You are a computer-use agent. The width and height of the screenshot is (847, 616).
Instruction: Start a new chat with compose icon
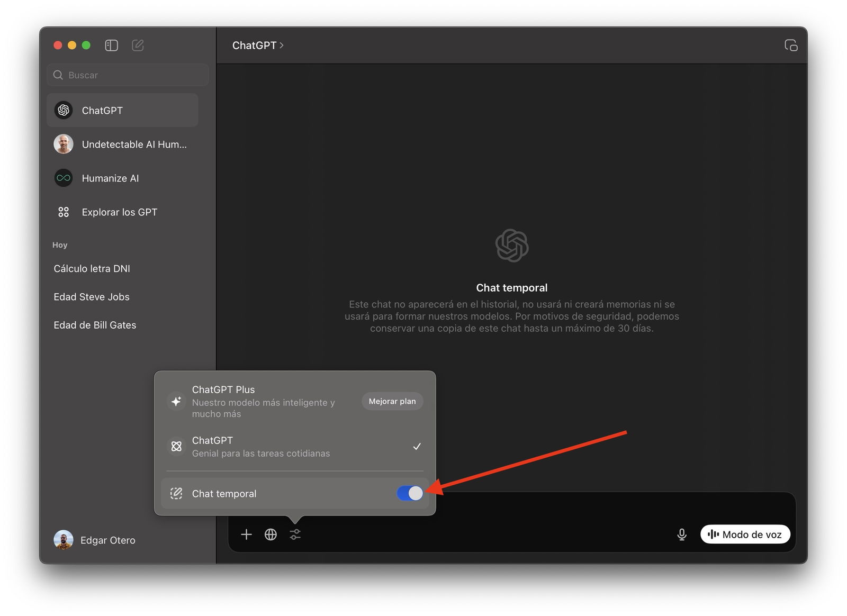(x=138, y=46)
